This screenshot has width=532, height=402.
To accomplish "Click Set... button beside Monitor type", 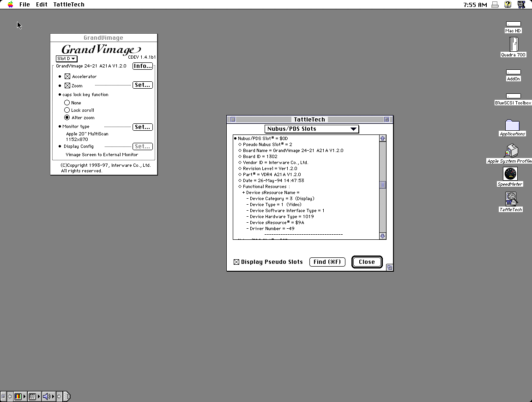I will coord(143,127).
